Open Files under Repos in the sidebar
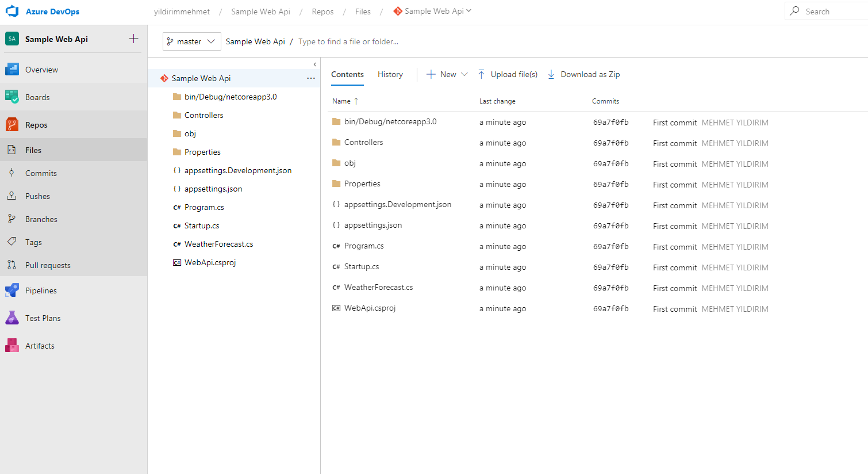This screenshot has height=474, width=868. tap(74, 150)
